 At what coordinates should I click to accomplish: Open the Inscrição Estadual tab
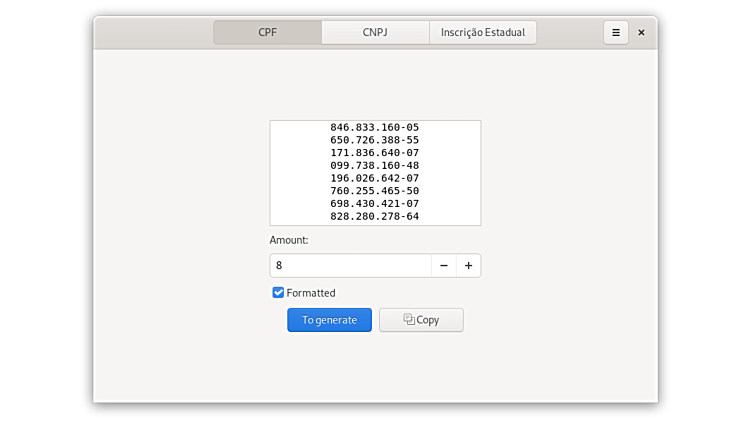point(483,33)
